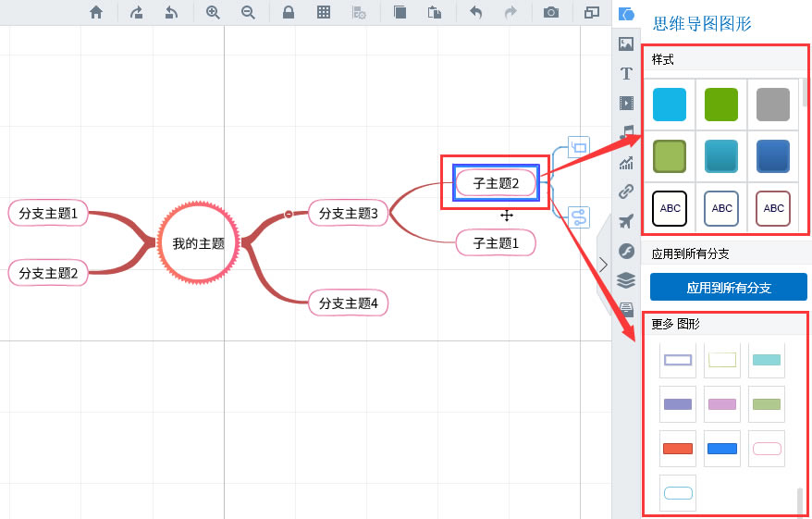Open the music note icon in sidebar
This screenshot has width=812, height=519.
click(627, 132)
